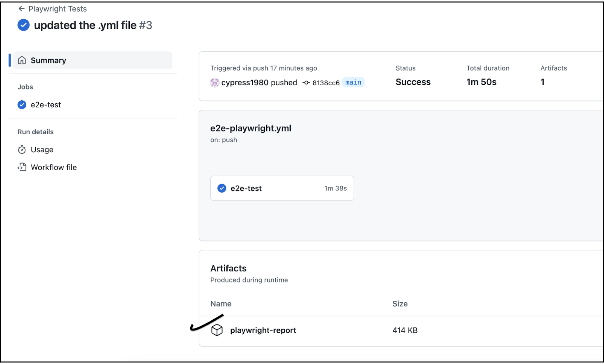Open commit 8138cc6
The height and width of the screenshot is (364, 604).
pos(326,83)
